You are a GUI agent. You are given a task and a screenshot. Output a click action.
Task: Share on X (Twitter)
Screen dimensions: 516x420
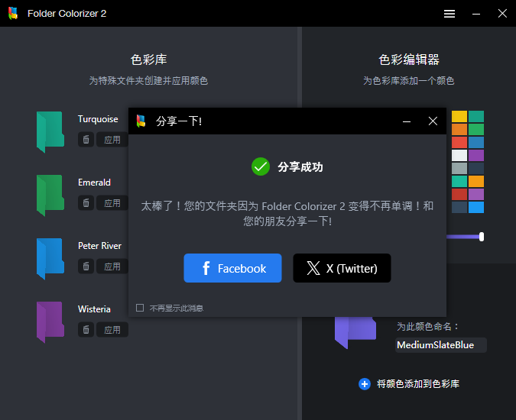coord(342,268)
